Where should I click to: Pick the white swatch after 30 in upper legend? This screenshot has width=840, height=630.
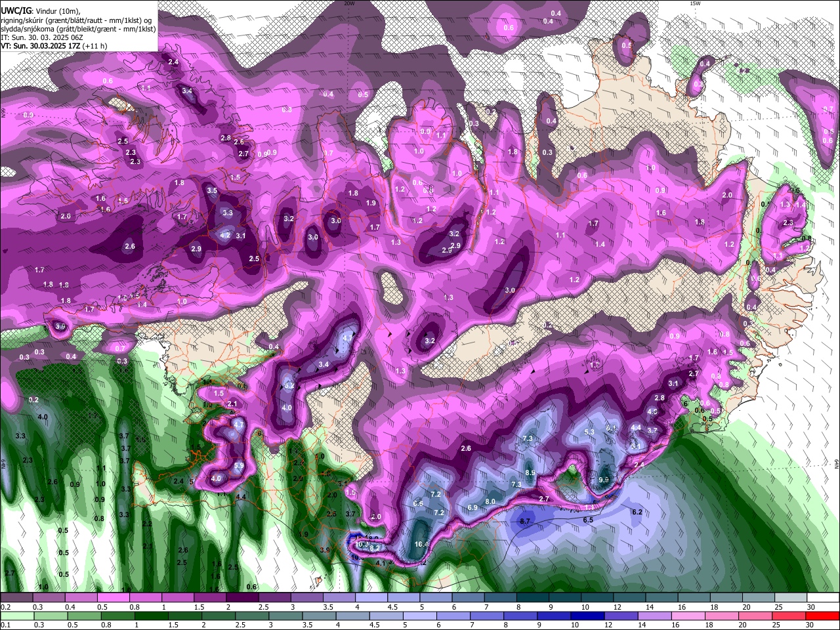click(x=822, y=598)
